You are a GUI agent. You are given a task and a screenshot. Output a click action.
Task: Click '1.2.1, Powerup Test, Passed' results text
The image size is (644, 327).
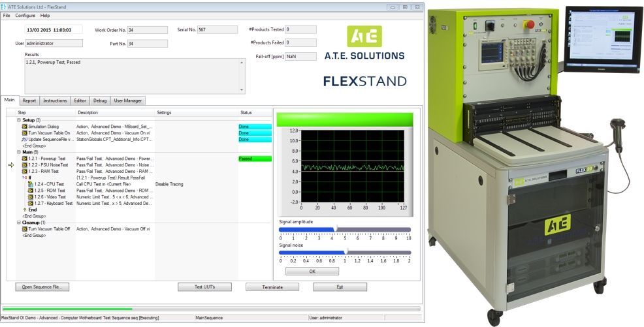54,63
